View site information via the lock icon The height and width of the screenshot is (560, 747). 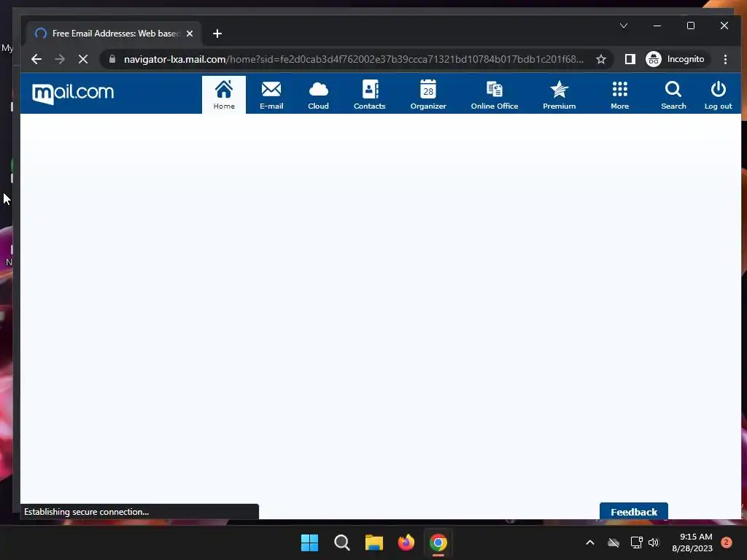click(x=112, y=59)
